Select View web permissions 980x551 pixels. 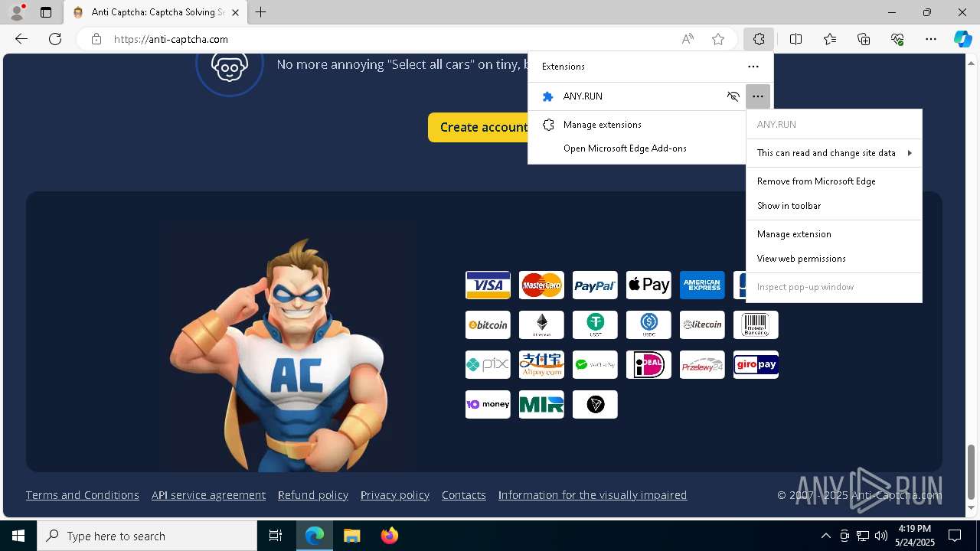[834, 259]
